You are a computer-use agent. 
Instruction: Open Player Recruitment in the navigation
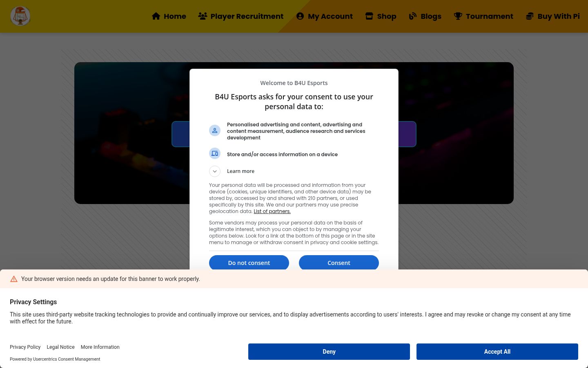241,16
